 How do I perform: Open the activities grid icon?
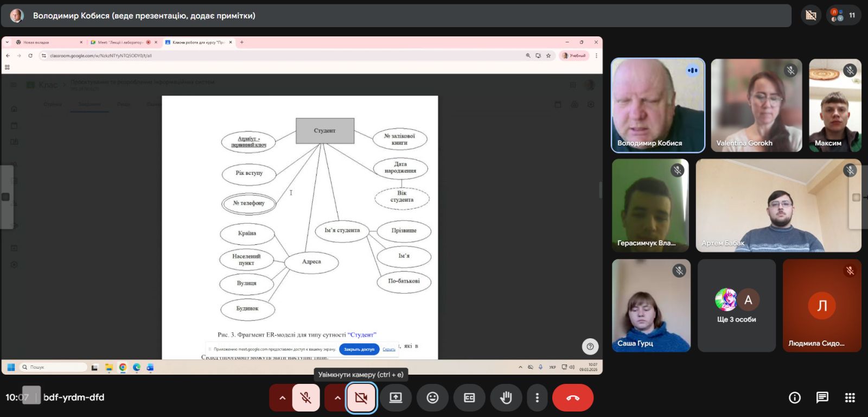click(850, 398)
